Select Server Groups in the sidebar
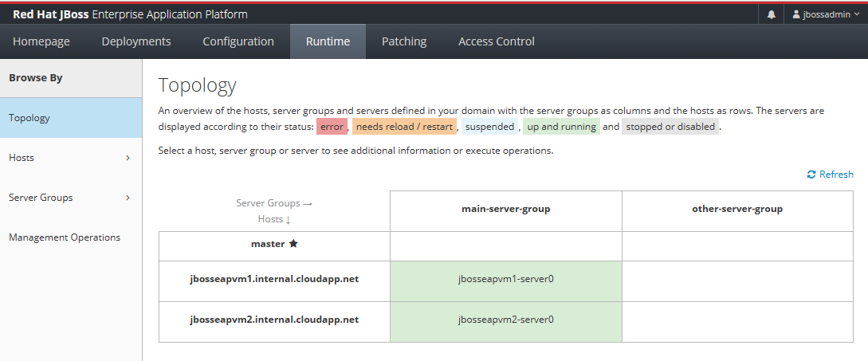 [x=71, y=198]
